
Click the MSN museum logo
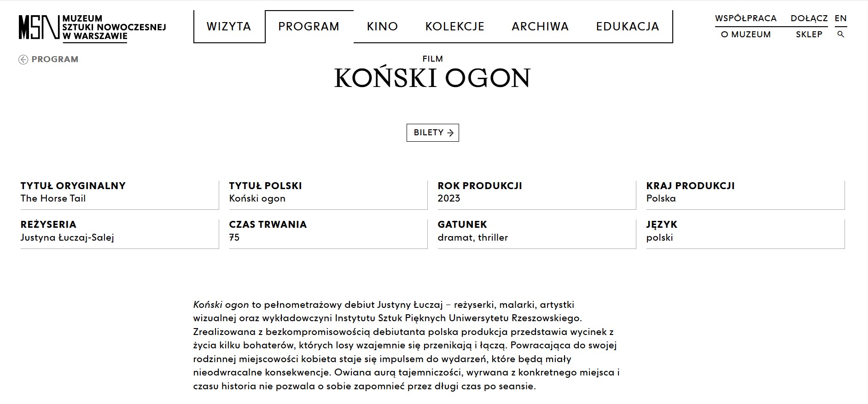pyautogui.click(x=39, y=27)
